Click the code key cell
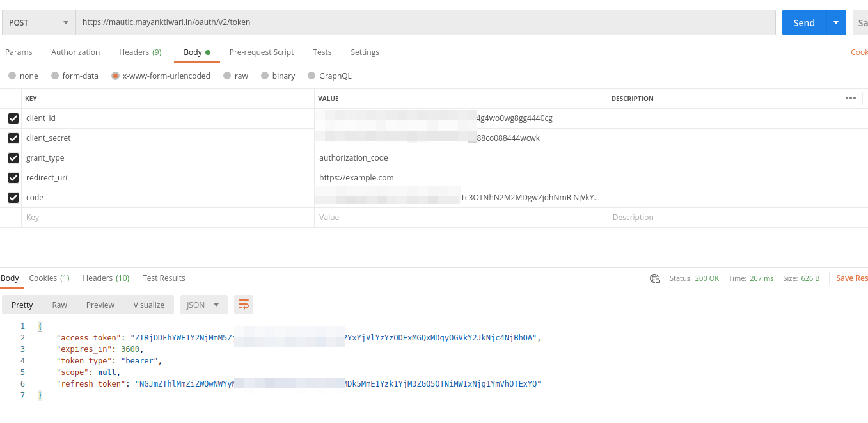Image resolution: width=868 pixels, height=423 pixels. (x=168, y=198)
